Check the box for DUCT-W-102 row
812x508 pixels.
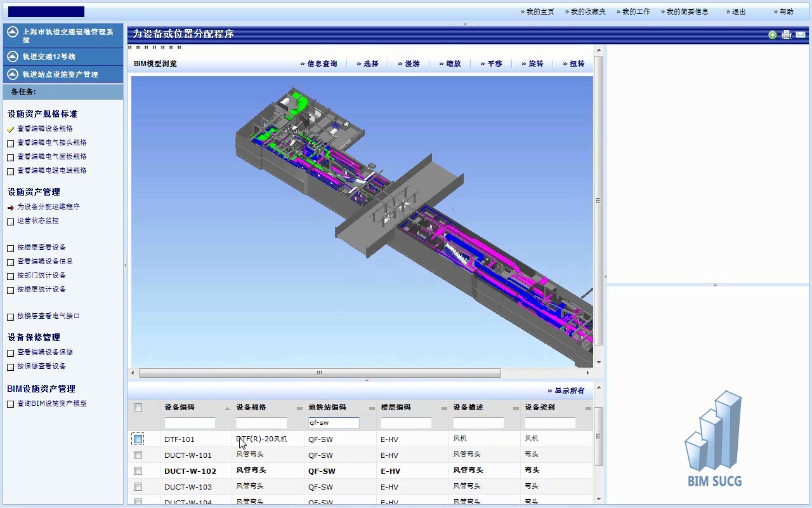click(138, 471)
